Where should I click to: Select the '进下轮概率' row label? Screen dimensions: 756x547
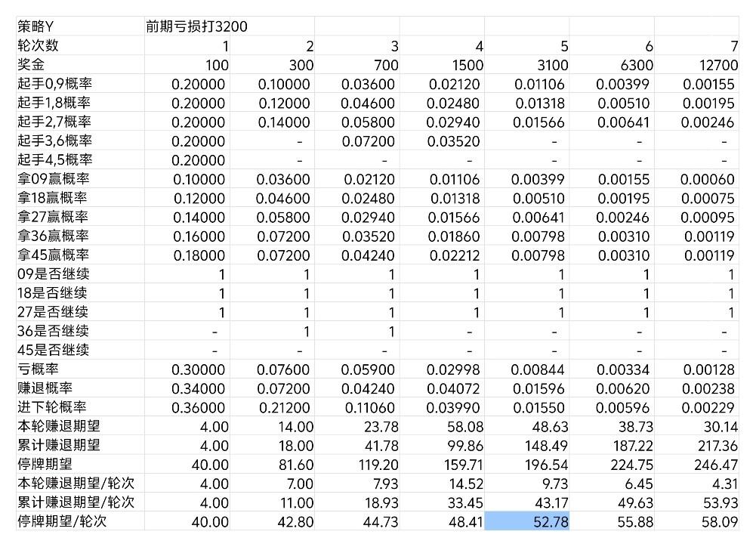pyautogui.click(x=52, y=407)
